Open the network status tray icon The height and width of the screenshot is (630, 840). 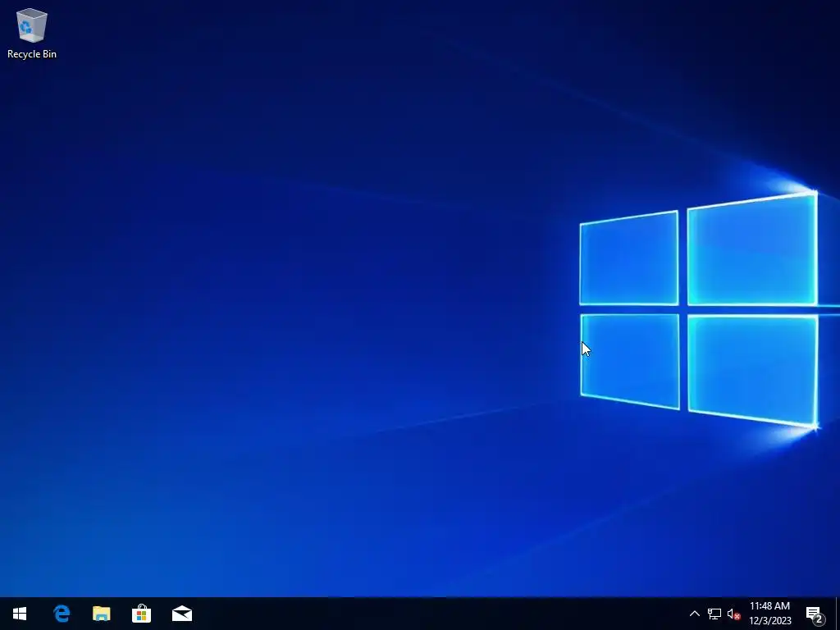click(x=714, y=614)
